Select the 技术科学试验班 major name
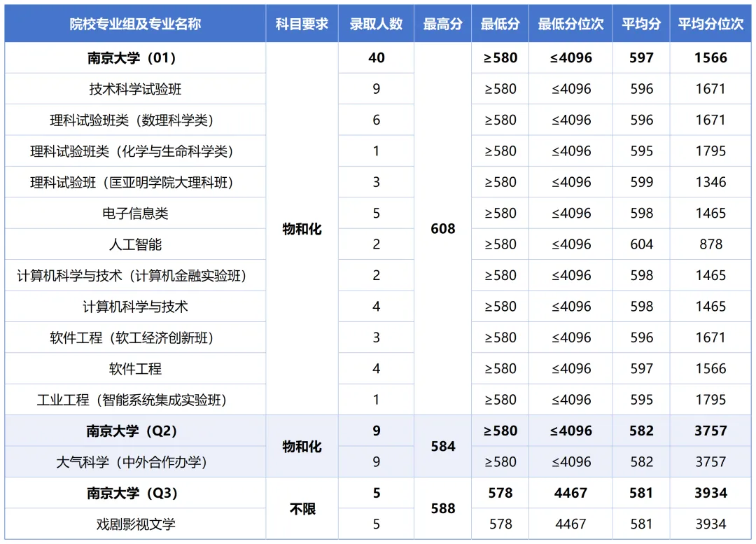Viewport: 756px width, 544px height. tap(135, 89)
